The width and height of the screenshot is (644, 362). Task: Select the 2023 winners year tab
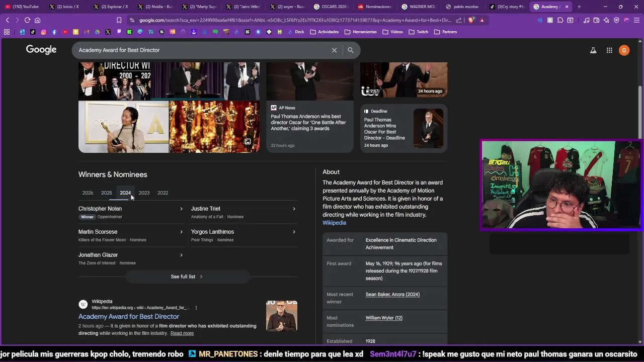point(144,193)
